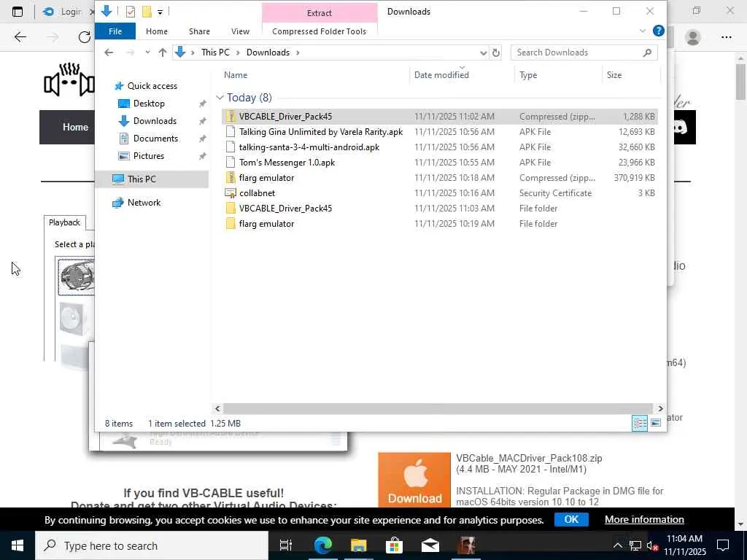Open recent locations dropdown arrow

tap(147, 52)
